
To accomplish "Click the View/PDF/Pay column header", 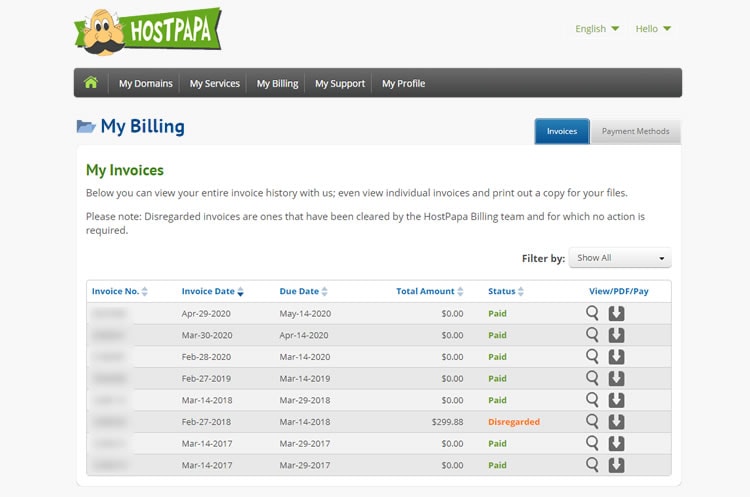I will [x=618, y=291].
